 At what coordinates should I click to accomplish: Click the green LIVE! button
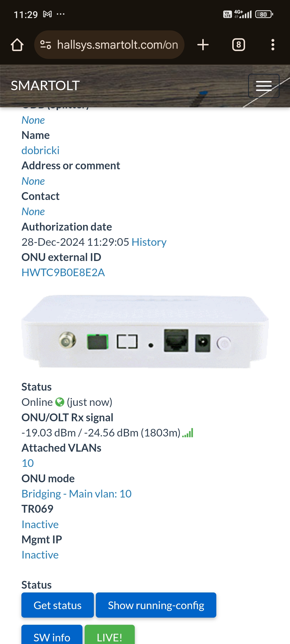(x=110, y=635)
